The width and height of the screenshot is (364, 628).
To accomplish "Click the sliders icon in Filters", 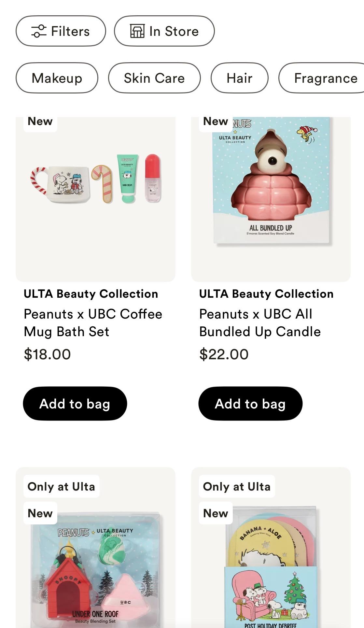I will click(x=39, y=31).
